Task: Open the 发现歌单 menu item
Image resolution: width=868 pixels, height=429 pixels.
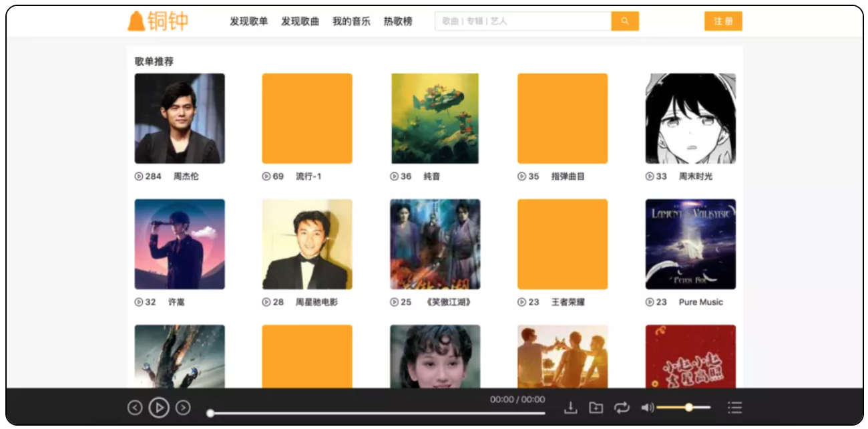Action: (x=250, y=21)
